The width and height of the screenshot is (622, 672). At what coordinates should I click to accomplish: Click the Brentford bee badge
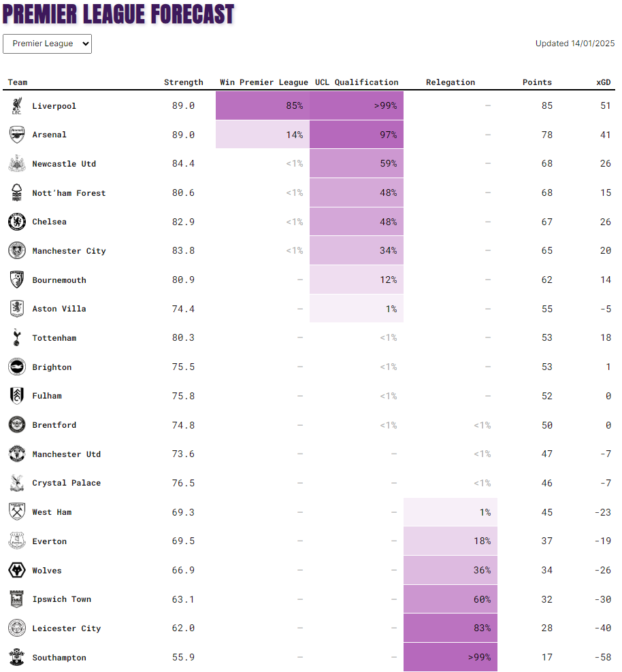(x=17, y=424)
